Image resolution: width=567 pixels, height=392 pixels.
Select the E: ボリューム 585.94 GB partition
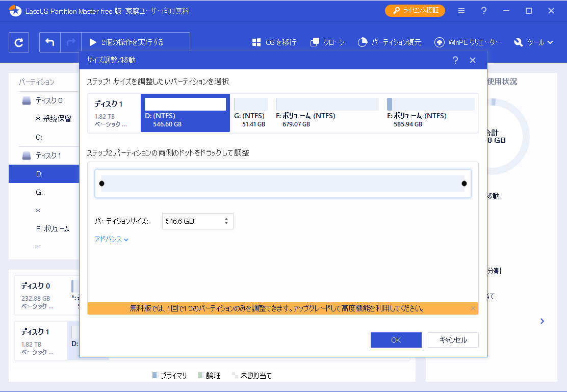(431, 113)
